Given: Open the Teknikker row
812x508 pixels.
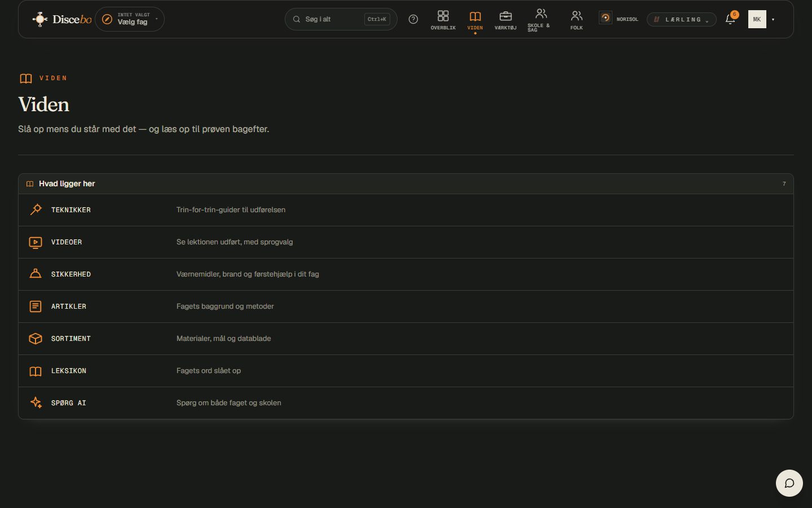Looking at the screenshot, I should pos(406,210).
